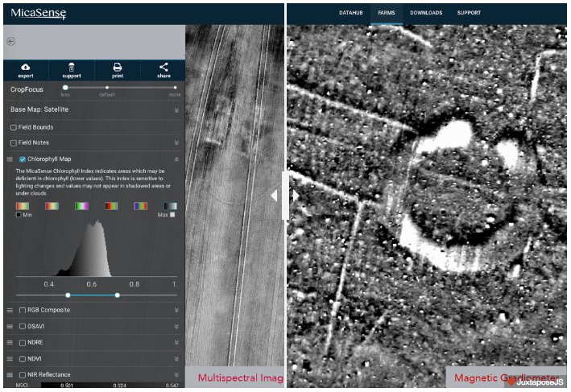This screenshot has height=392, width=571.
Task: Open the DATAHUB tab
Action: [350, 13]
